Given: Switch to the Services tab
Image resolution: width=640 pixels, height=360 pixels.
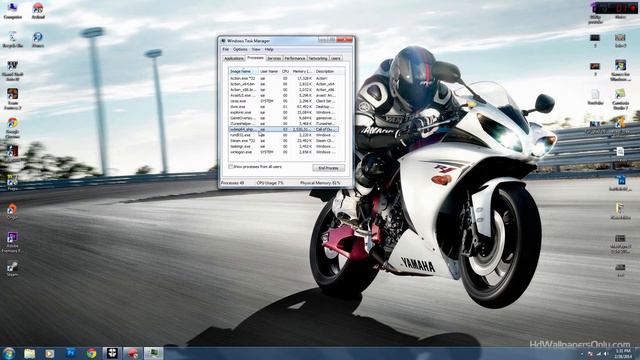Looking at the screenshot, I should [x=274, y=59].
